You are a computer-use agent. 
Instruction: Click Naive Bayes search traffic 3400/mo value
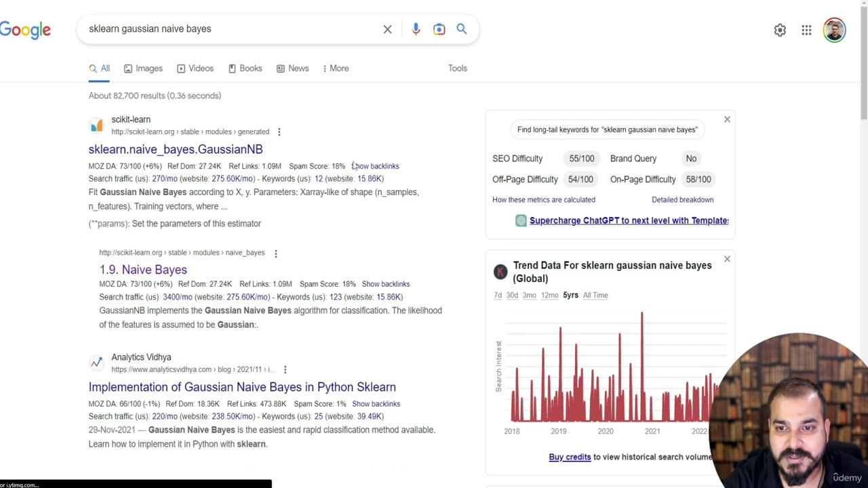(x=177, y=297)
